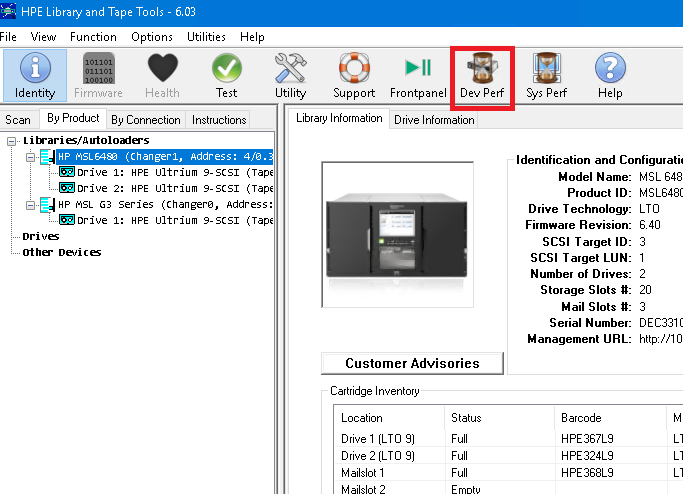This screenshot has height=494, width=683.
Task: Collapse the HP MSL G3 Series node
Action: tap(30, 205)
